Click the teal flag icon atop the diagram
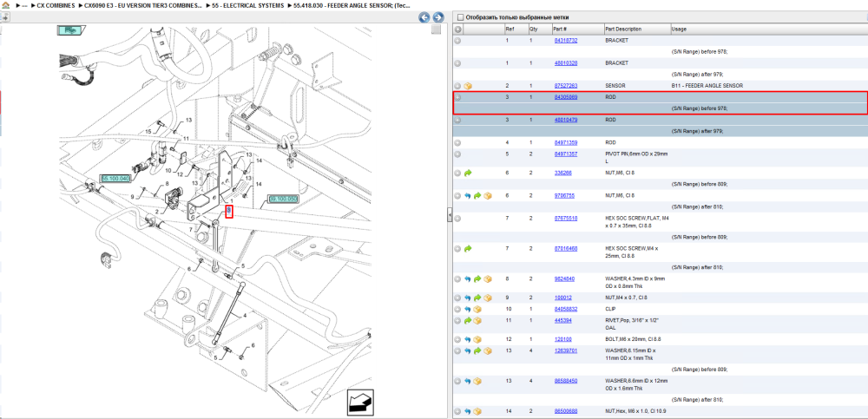Image resolution: width=868 pixels, height=419 pixels. click(x=71, y=30)
